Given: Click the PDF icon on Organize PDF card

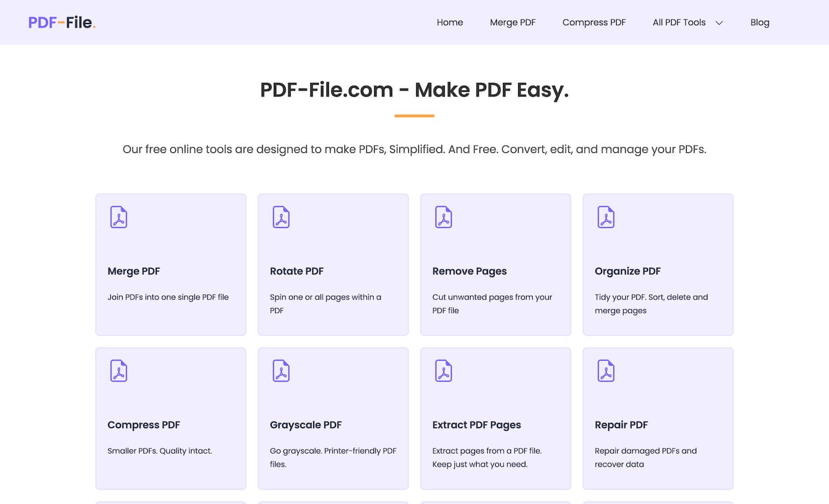Looking at the screenshot, I should pos(606,217).
